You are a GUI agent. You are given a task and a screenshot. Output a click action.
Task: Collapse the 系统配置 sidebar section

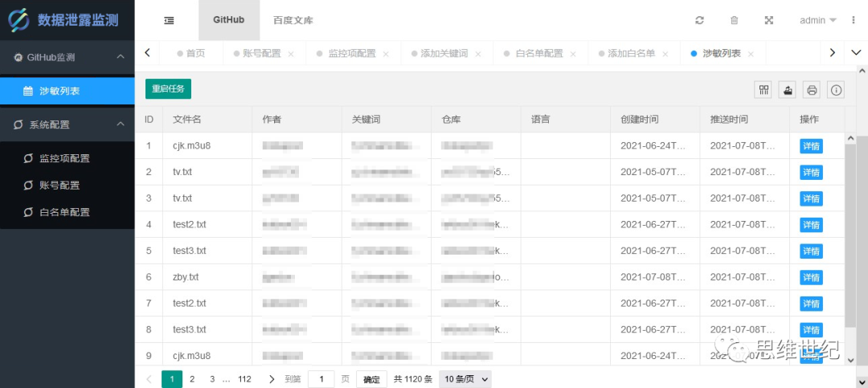(121, 125)
